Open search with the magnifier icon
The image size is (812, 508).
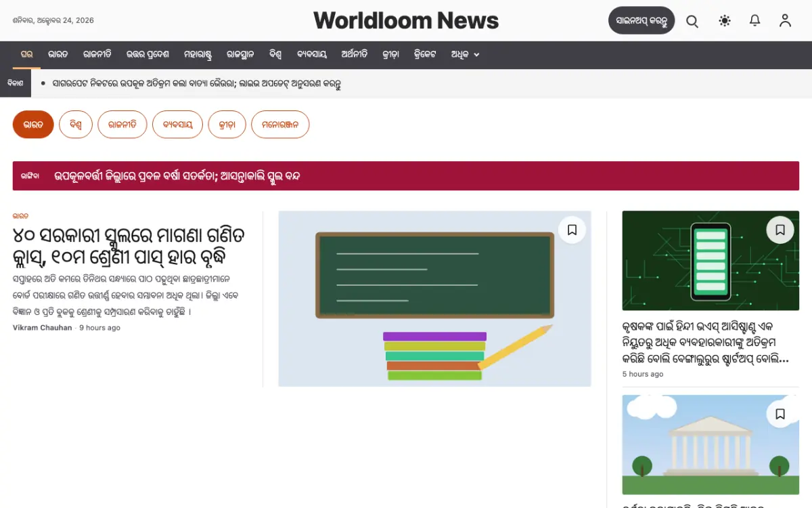(692, 21)
